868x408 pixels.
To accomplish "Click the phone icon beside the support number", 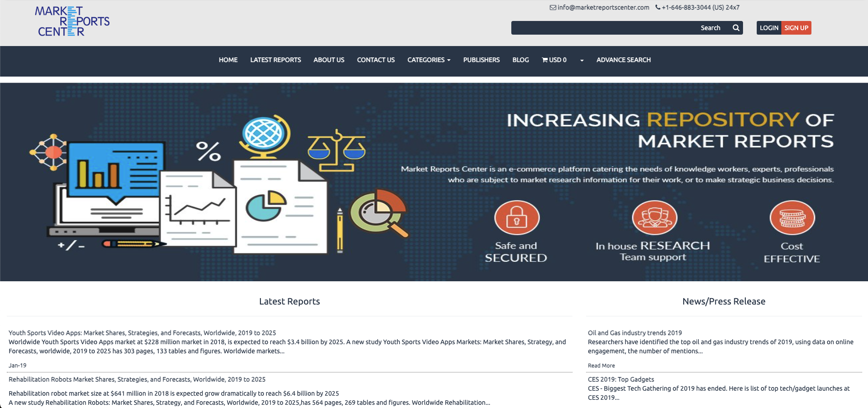I will pos(658,7).
